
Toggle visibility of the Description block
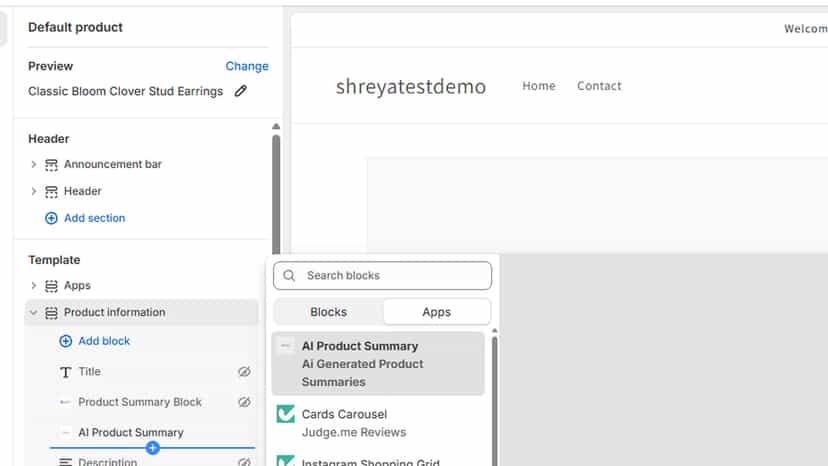pyautogui.click(x=244, y=462)
